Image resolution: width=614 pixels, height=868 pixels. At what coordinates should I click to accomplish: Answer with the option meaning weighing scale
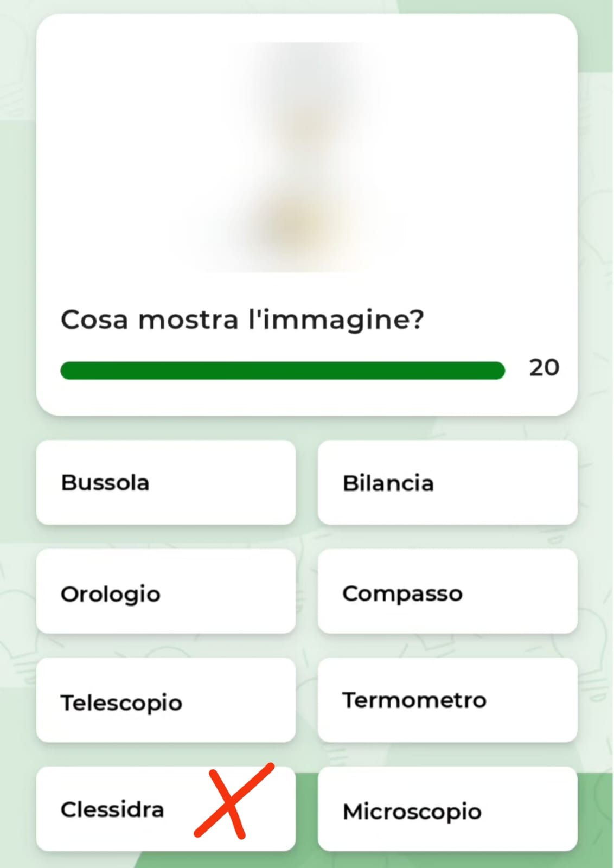(447, 482)
